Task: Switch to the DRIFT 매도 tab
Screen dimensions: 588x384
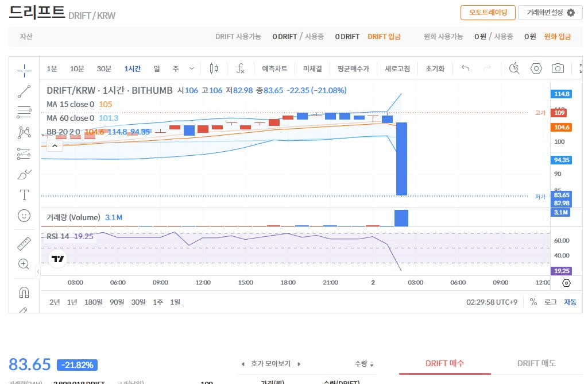Action: coord(536,363)
